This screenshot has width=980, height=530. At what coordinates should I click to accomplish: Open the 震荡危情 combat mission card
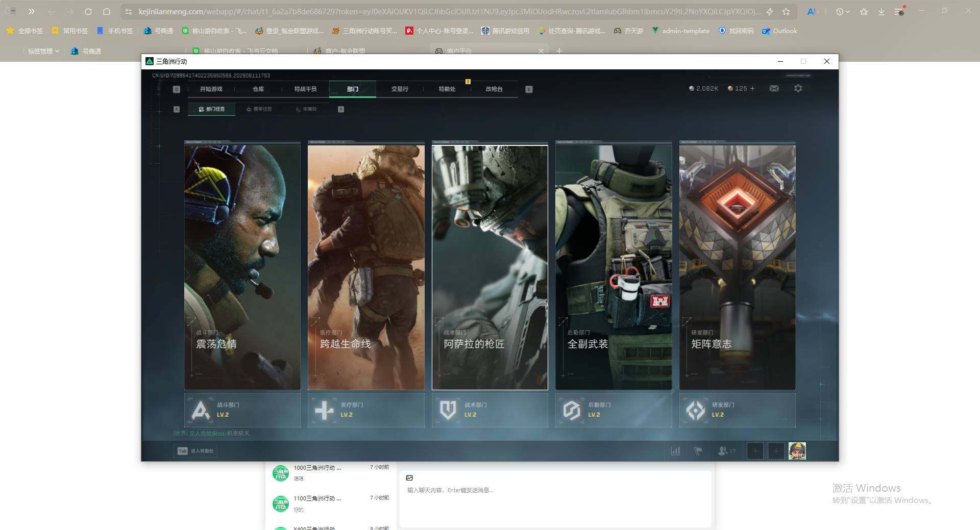[x=242, y=267]
